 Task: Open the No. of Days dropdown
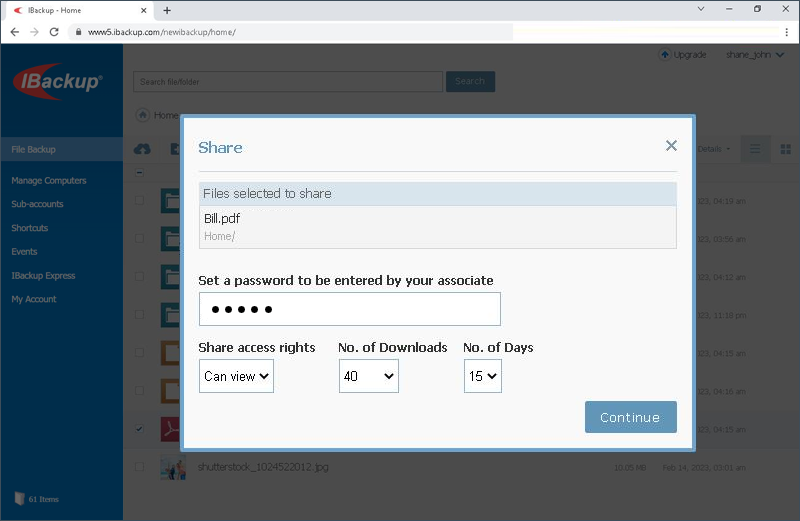(x=482, y=377)
